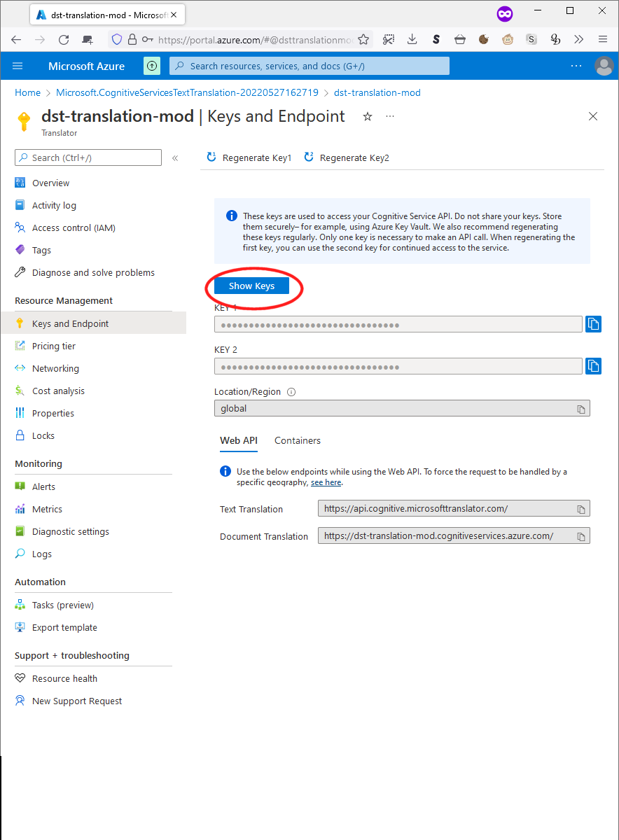This screenshot has height=840, width=619.
Task: Close the dst-translation-mod browser tab
Action: (x=174, y=14)
